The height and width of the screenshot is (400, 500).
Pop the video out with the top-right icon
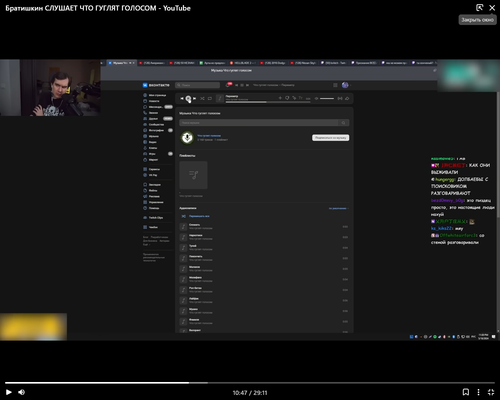[479, 8]
